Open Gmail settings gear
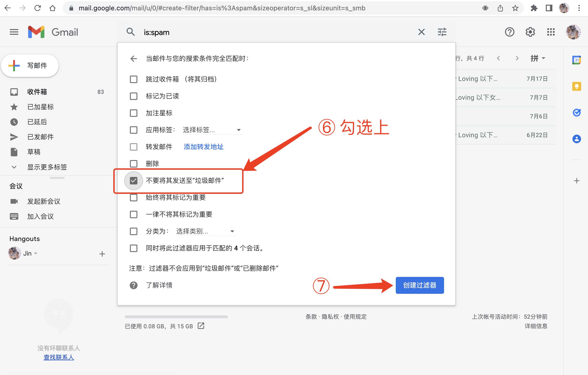This screenshot has height=375, width=588. click(x=530, y=32)
